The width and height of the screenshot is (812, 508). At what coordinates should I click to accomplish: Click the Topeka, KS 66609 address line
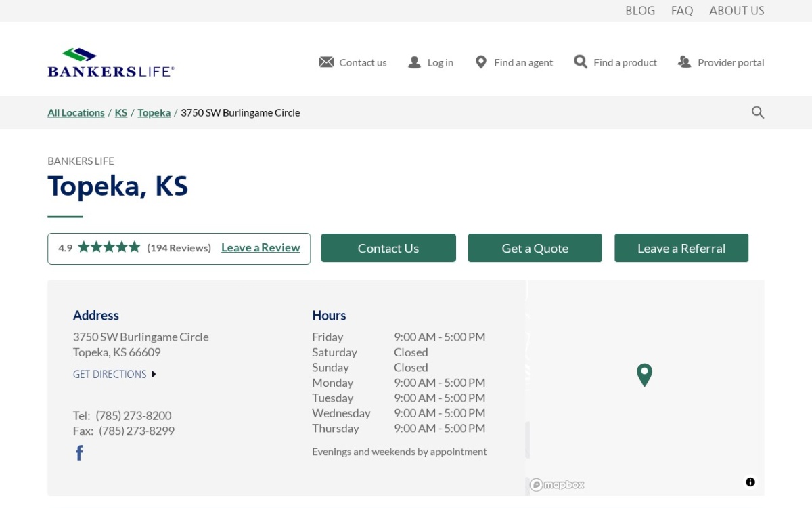(117, 352)
